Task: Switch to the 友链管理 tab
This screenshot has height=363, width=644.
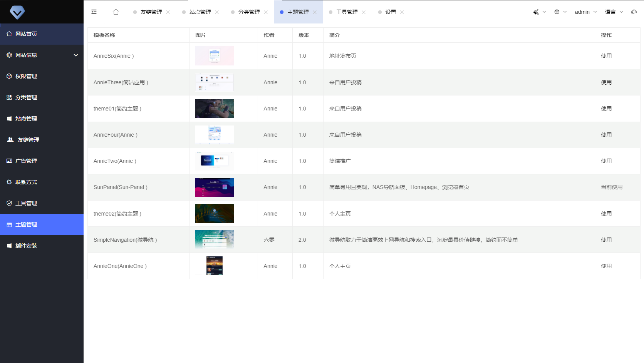Action: 151,12
